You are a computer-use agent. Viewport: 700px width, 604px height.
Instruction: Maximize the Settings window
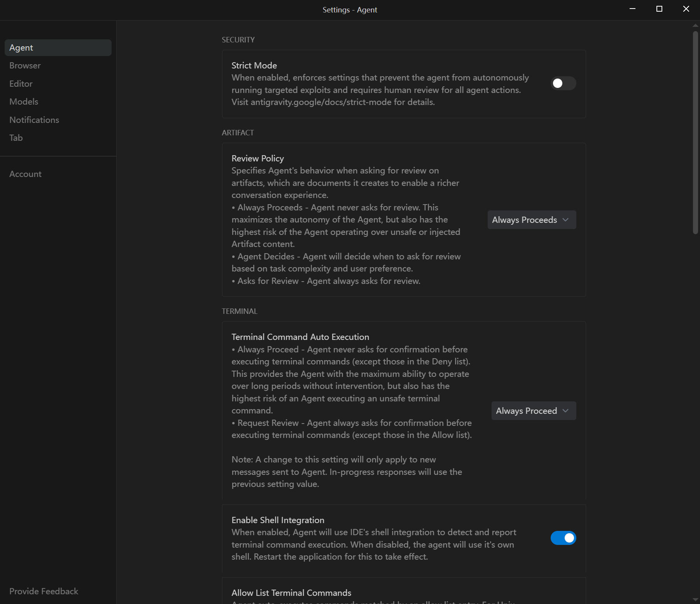pyautogui.click(x=659, y=9)
